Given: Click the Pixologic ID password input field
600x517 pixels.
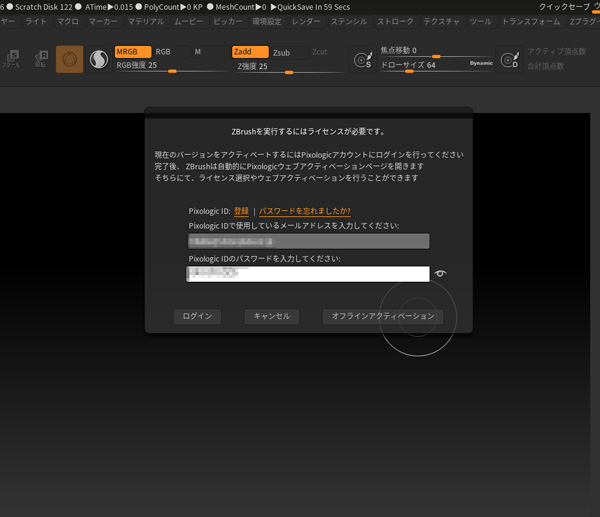Looking at the screenshot, I should (308, 274).
